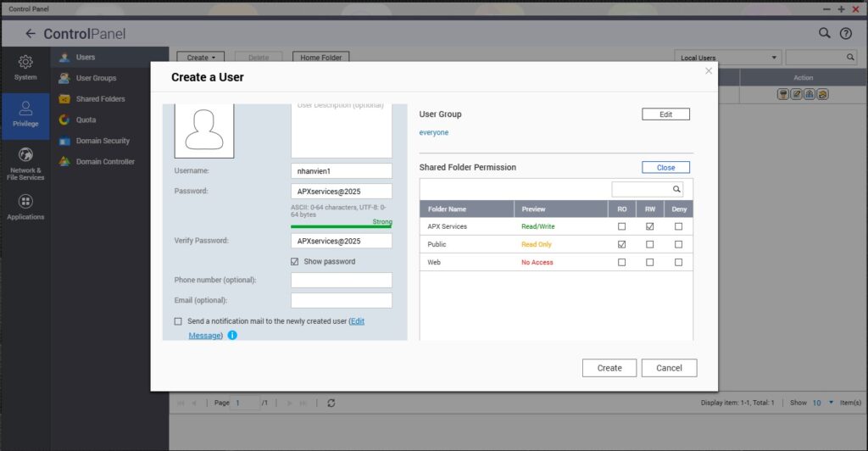This screenshot has height=451, width=868.
Task: Click the shared folder search magnifier
Action: point(676,189)
